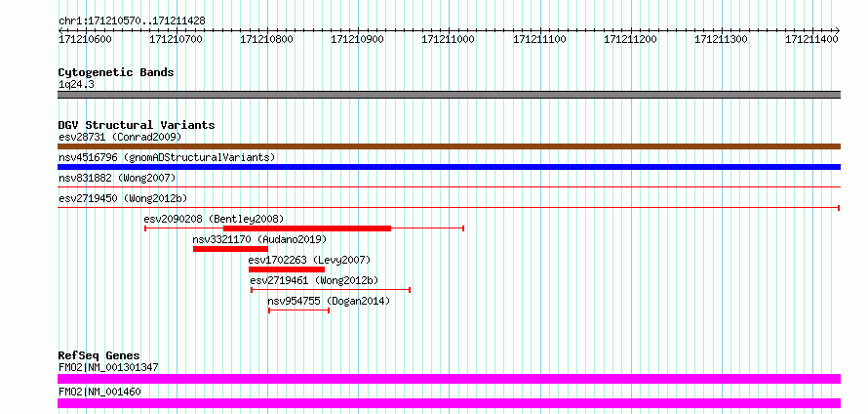Open esv2090208 (Bentley2008) label
The width and height of the screenshot is (868, 414).
[214, 219]
